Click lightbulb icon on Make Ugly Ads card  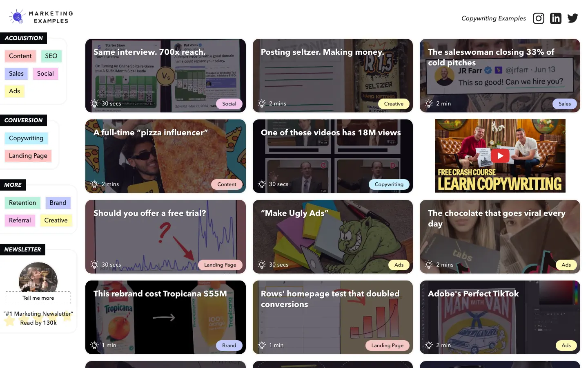(262, 265)
